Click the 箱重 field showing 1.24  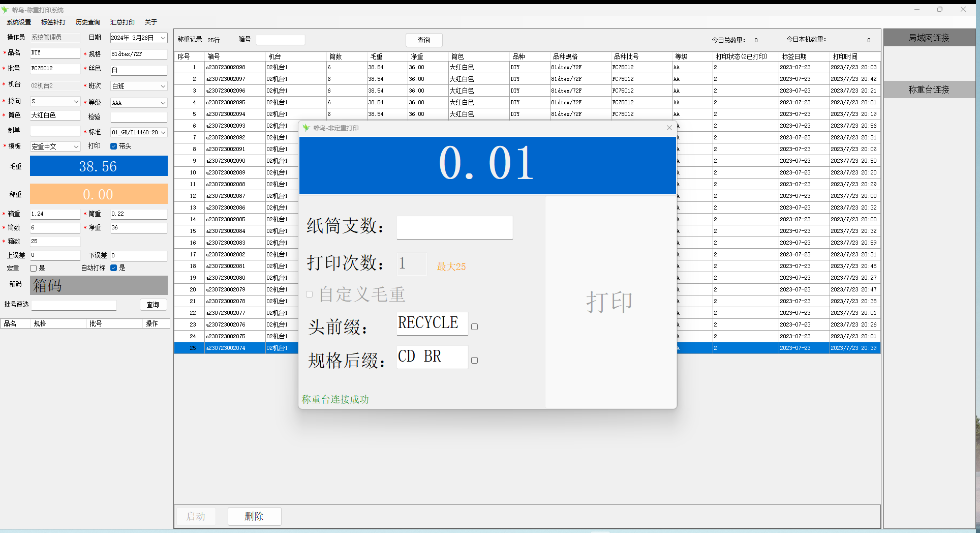55,214
